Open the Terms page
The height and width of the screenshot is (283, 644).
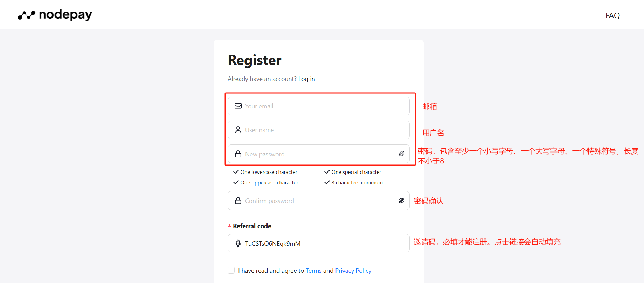point(313,270)
